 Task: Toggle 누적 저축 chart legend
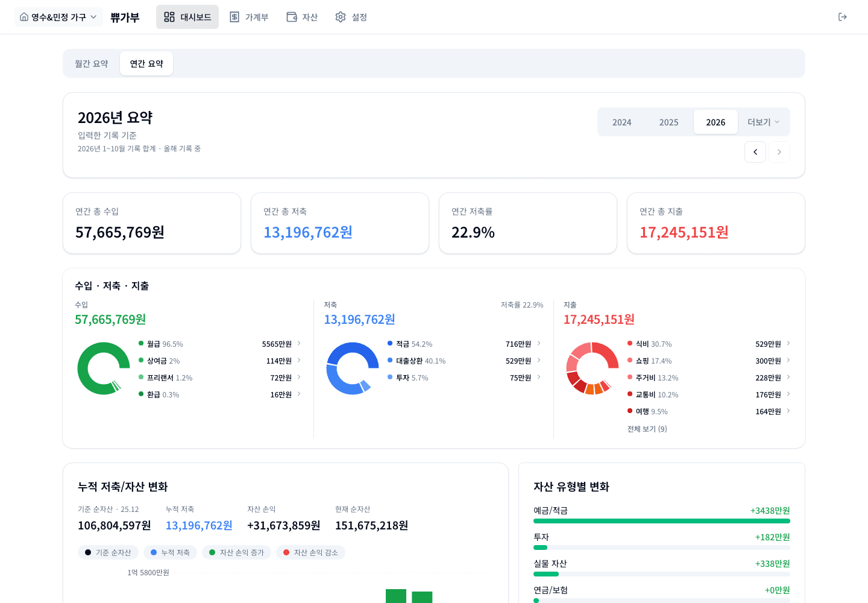[x=170, y=552]
